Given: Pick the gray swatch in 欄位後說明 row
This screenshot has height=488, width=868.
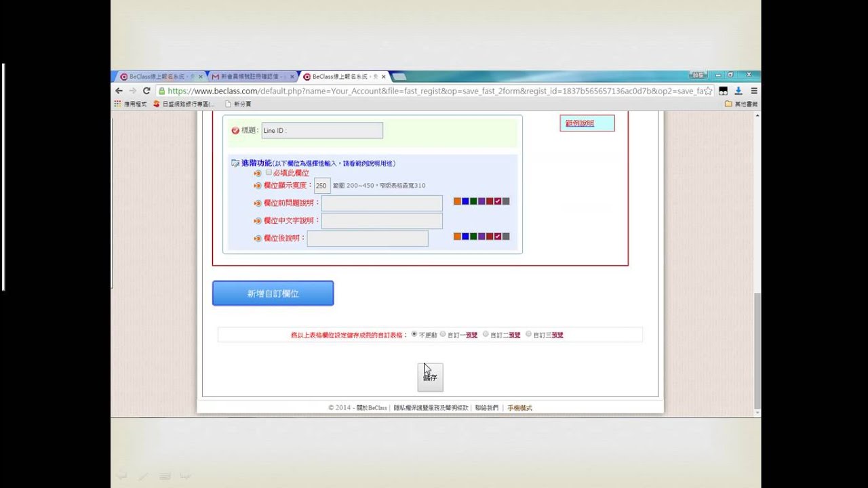Looking at the screenshot, I should pos(506,237).
